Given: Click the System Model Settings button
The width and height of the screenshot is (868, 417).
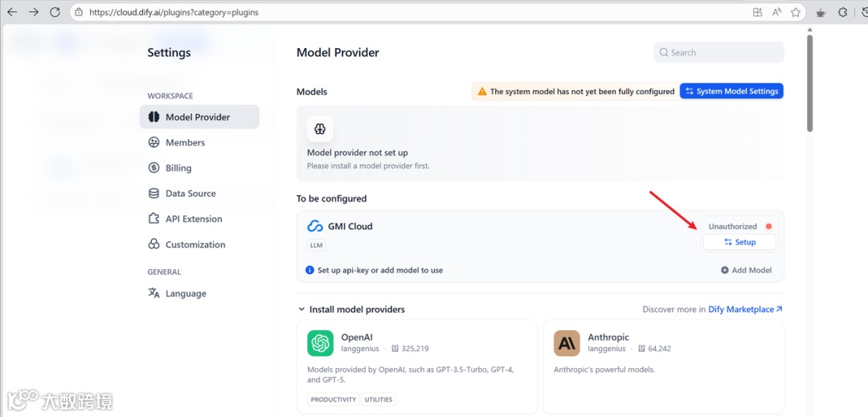Looking at the screenshot, I should click(x=731, y=92).
